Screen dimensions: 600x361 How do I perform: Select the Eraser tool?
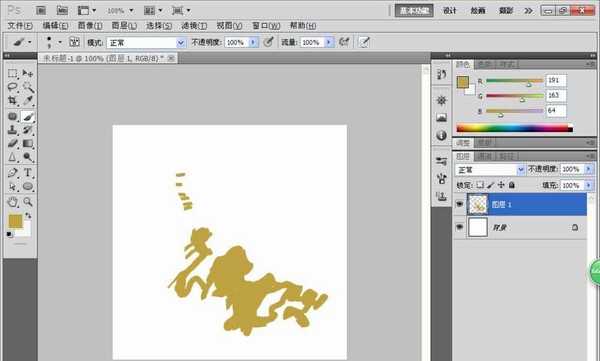(x=13, y=144)
